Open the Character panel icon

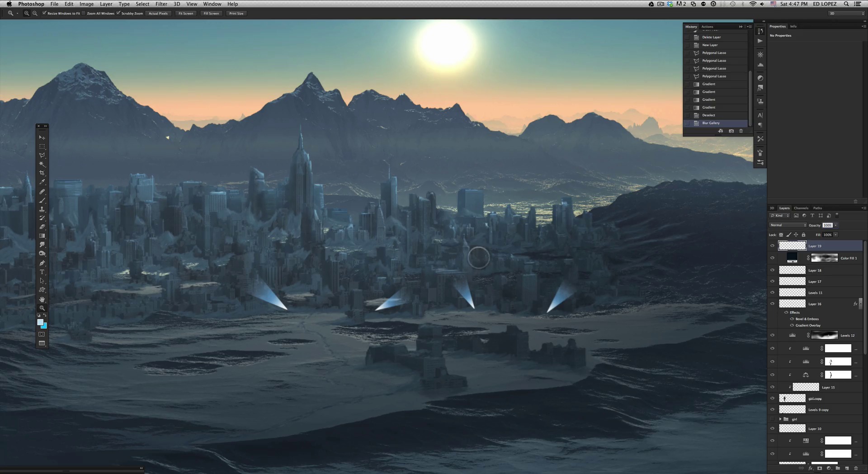tap(760, 115)
